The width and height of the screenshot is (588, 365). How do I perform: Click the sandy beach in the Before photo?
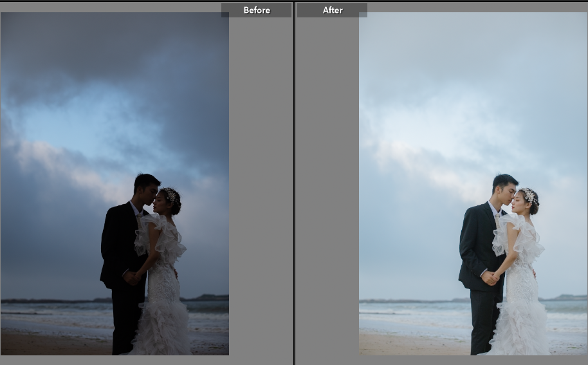pos(51,344)
